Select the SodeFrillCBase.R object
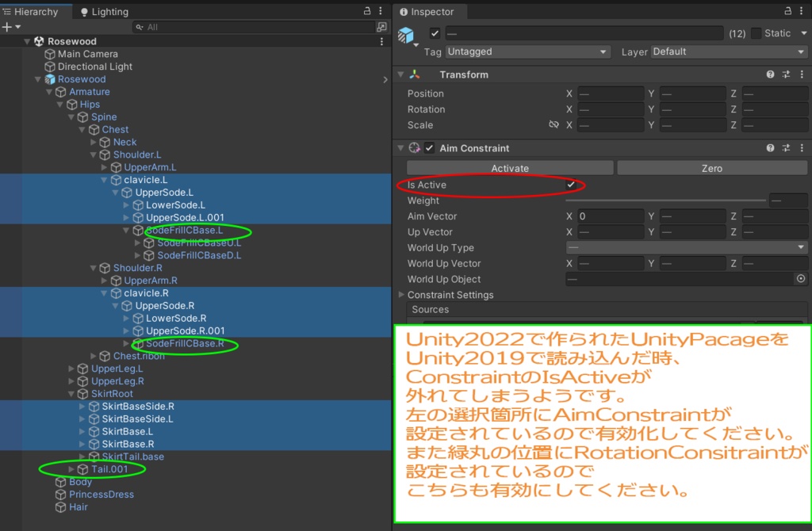The height and width of the screenshot is (531, 812). tap(184, 344)
